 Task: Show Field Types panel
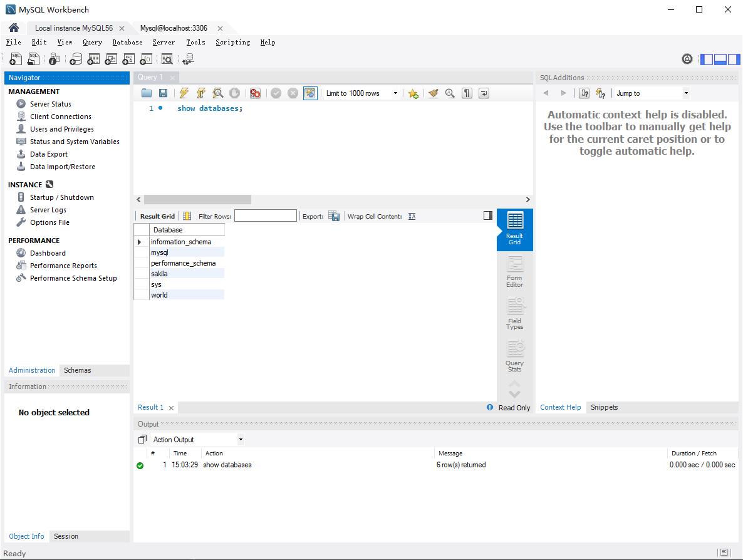[514, 314]
